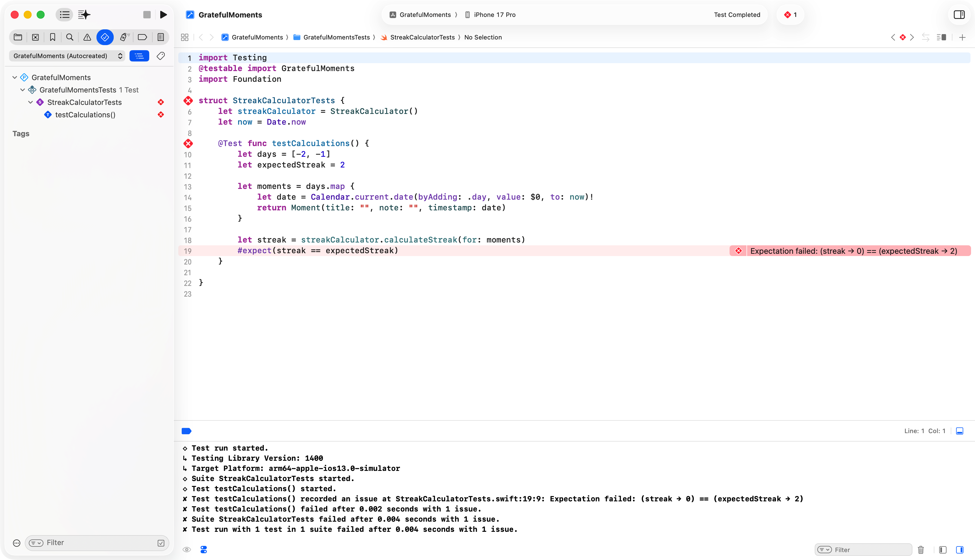
Task: Click the failure icon beside testCalculations()
Action: [161, 114]
